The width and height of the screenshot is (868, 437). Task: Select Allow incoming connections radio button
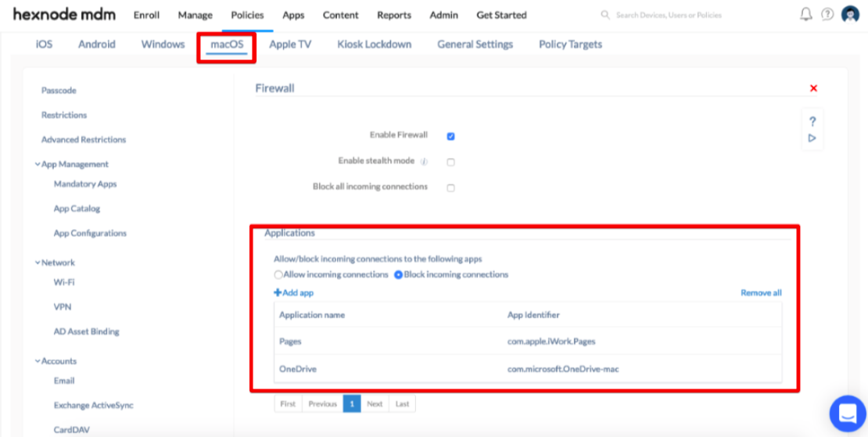click(278, 274)
